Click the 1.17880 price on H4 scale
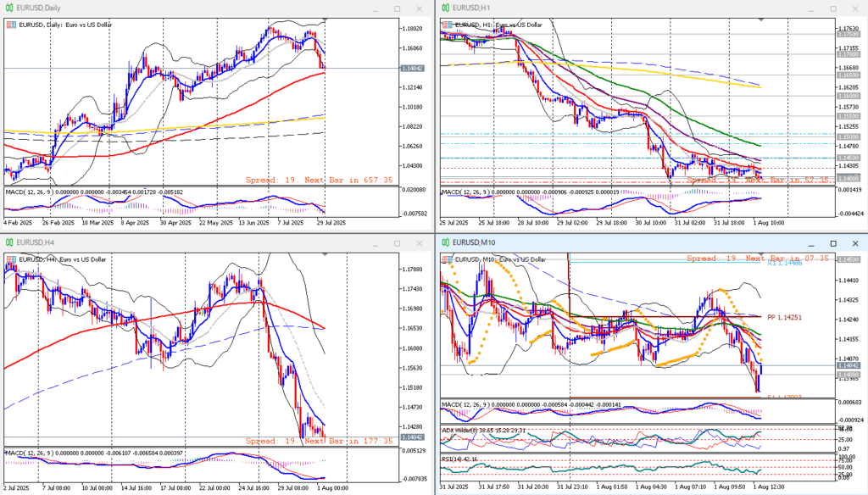 click(x=413, y=270)
